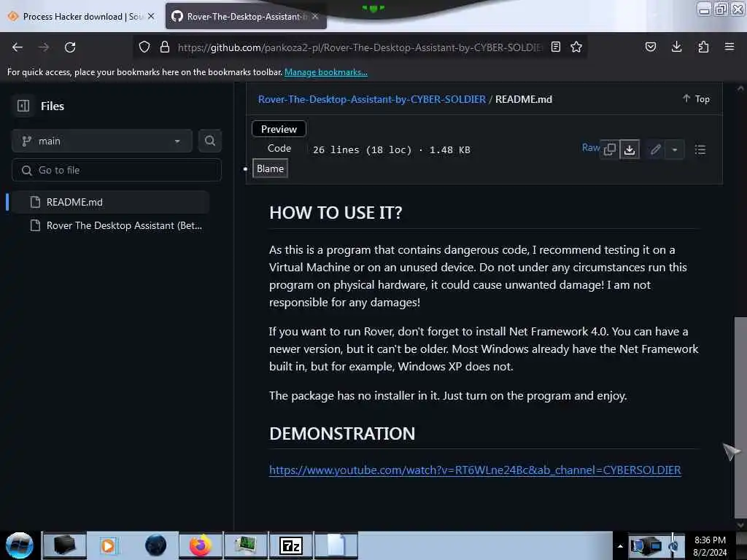Bookmark this page with star
The image size is (747, 560).
click(x=576, y=47)
